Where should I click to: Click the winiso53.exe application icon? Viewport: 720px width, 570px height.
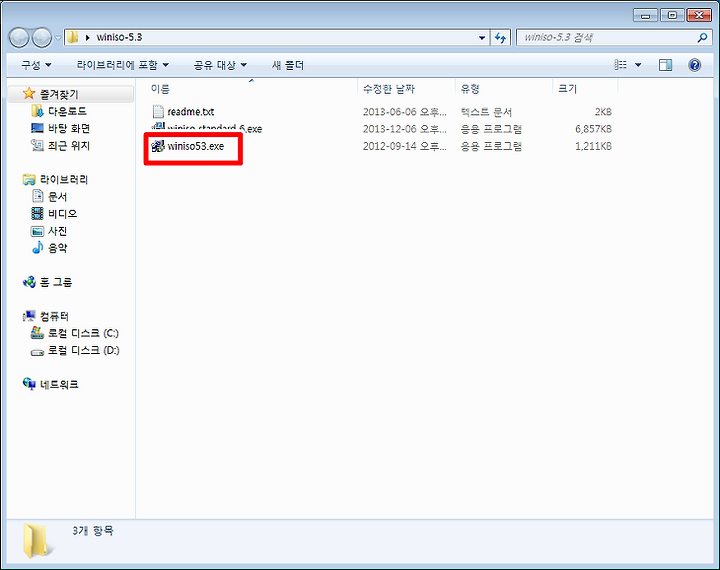pyautogui.click(x=158, y=146)
